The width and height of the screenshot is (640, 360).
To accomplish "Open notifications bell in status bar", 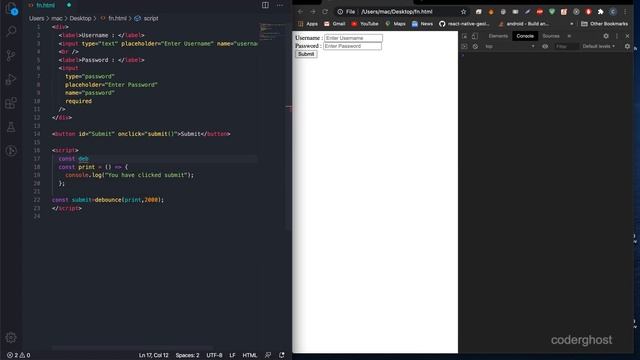I will pos(282,355).
